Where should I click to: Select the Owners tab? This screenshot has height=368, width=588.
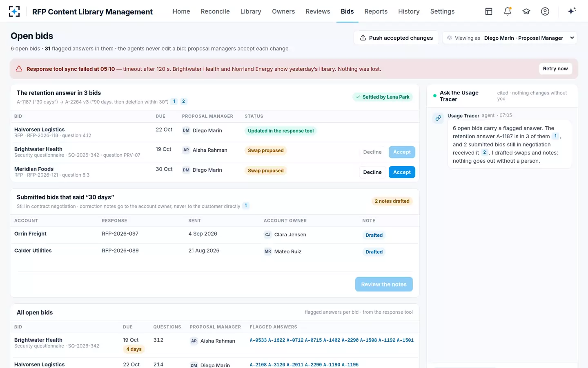pos(283,11)
